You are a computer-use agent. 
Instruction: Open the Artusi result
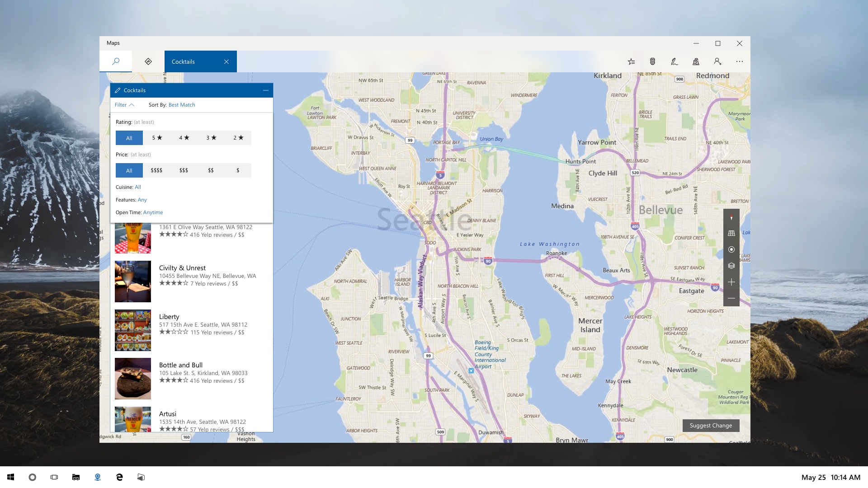point(192,419)
